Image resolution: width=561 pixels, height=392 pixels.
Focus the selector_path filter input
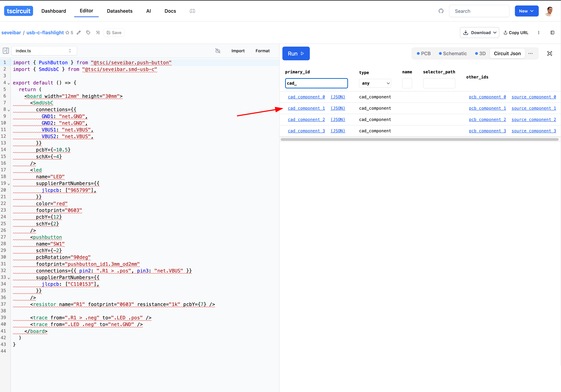439,83
